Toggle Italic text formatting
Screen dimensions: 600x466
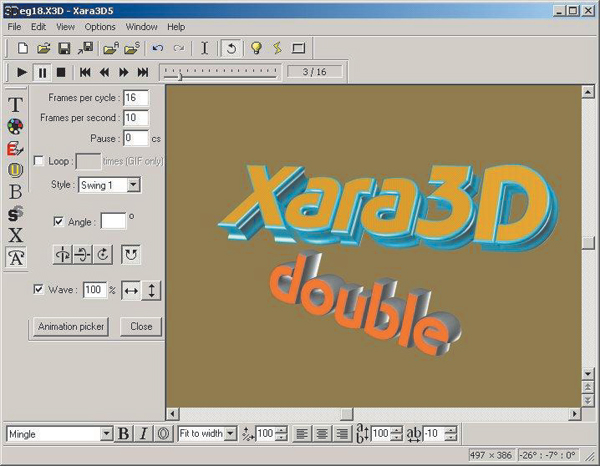(143, 434)
